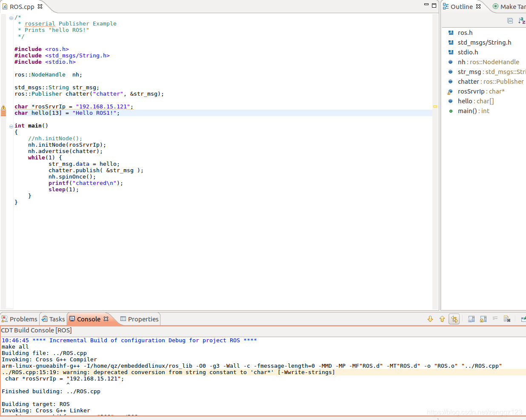Click the warning marker beside rosSrvrIp line
Viewport: 526px width, 420px height.
pyautogui.click(x=3, y=108)
